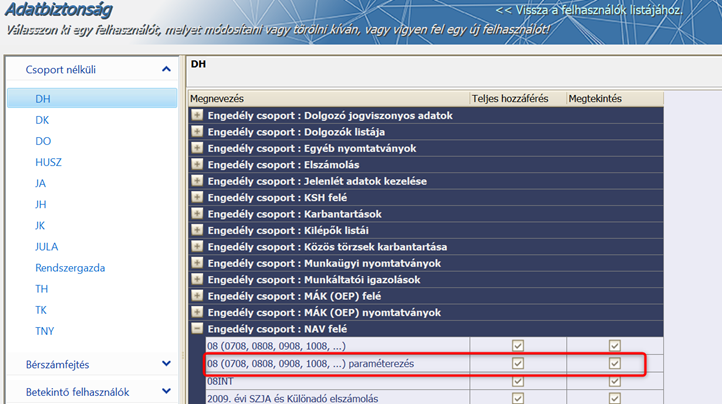Viewport: 722px width, 404px height.
Task: Select user DH in the list
Action: coord(92,99)
